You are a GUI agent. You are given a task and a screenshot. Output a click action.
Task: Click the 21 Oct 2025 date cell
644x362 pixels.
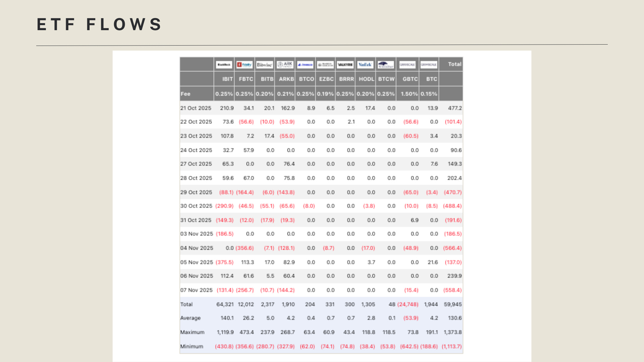196,108
